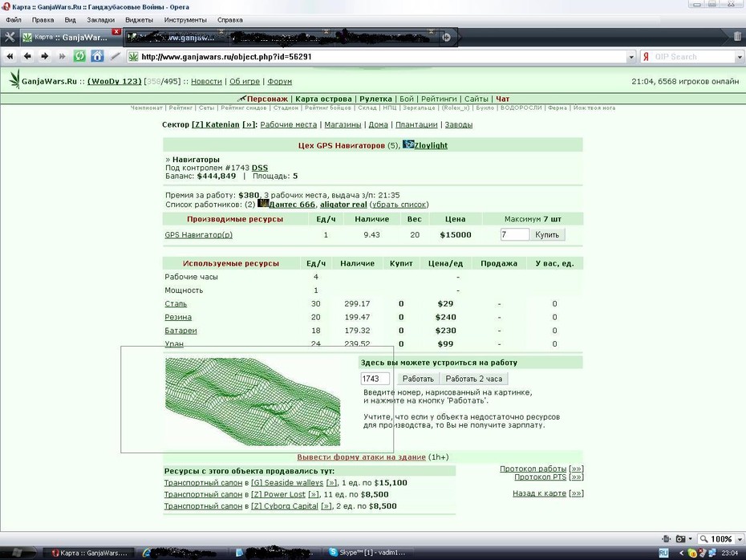Open the closed tabs trash icon
The image size is (746, 560).
point(736,37)
